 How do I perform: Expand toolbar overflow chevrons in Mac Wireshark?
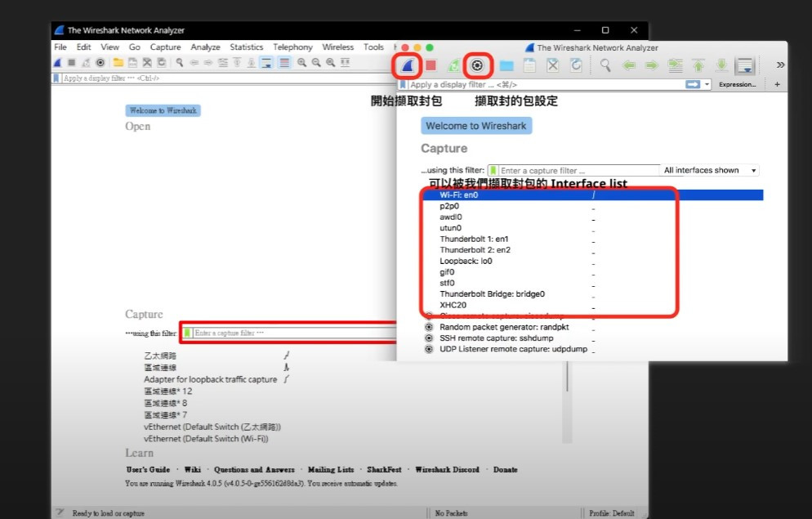click(x=780, y=65)
